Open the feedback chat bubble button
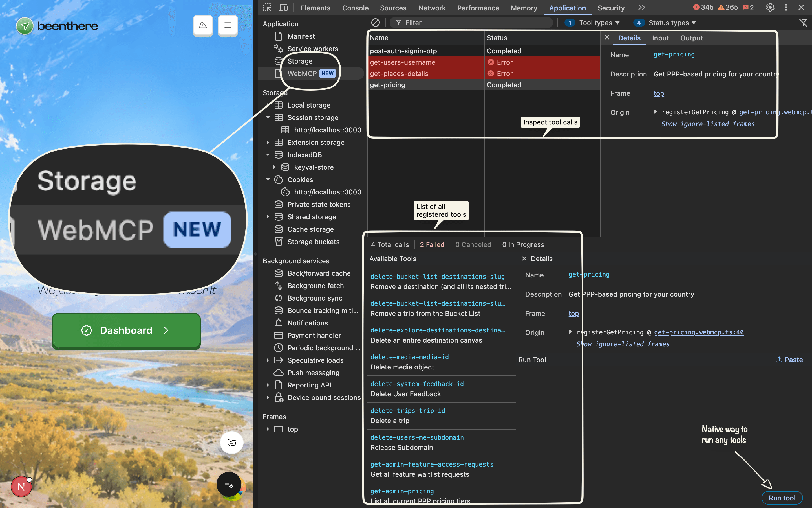This screenshot has height=508, width=812. [231, 442]
